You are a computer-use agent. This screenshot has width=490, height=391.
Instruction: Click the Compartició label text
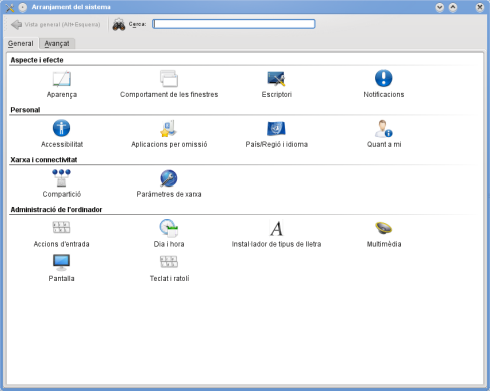click(62, 194)
